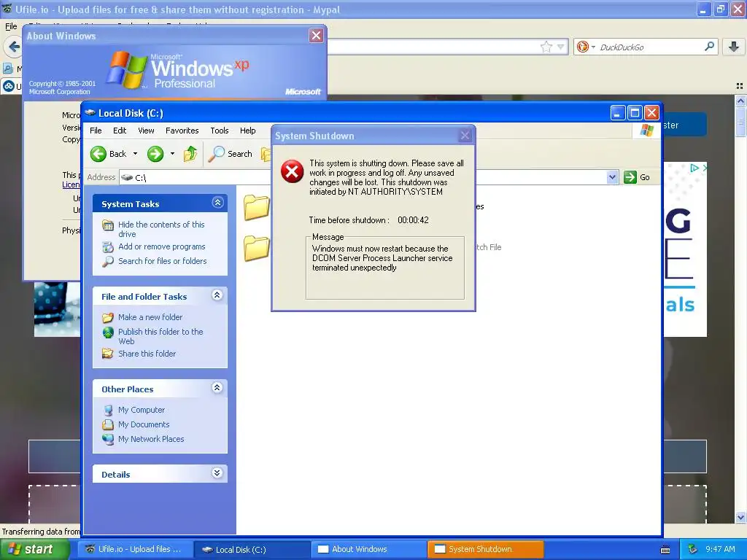
Task: Open Forward button history dropdown arrow
Action: pos(172,154)
